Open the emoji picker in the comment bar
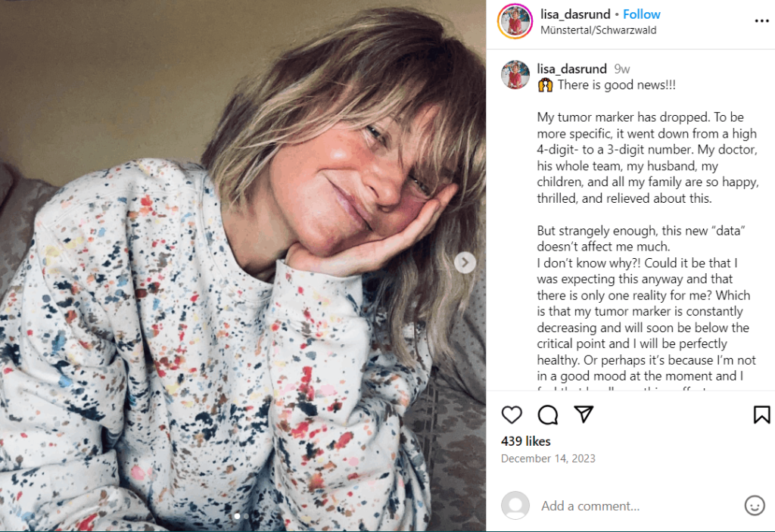The height and width of the screenshot is (532, 775). [755, 506]
